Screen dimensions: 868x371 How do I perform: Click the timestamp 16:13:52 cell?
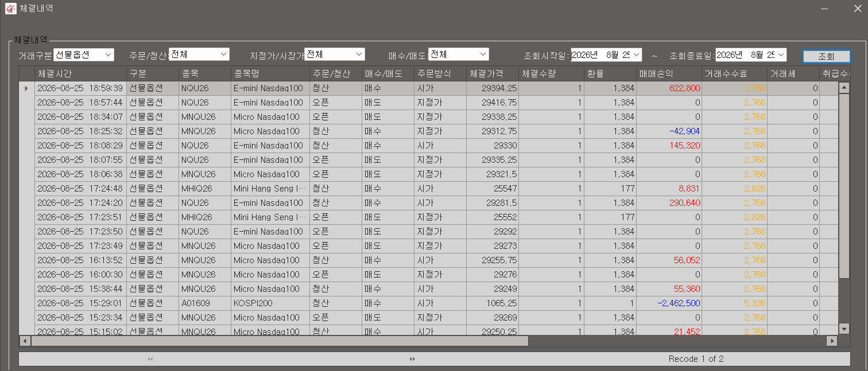(x=81, y=260)
